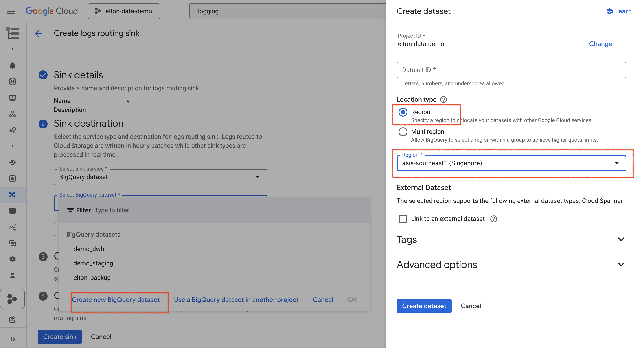The image size is (644, 348).
Task: Cancel the Create dataset panel
Action: click(x=471, y=306)
